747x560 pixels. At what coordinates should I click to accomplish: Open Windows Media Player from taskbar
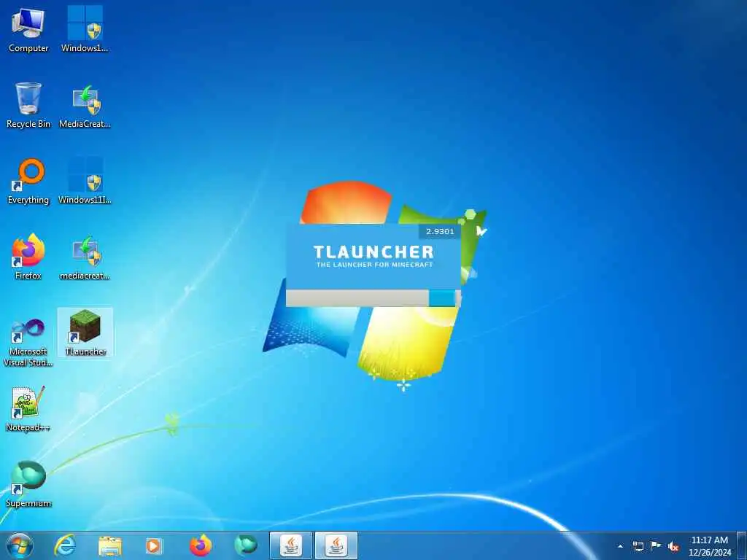[x=153, y=545]
